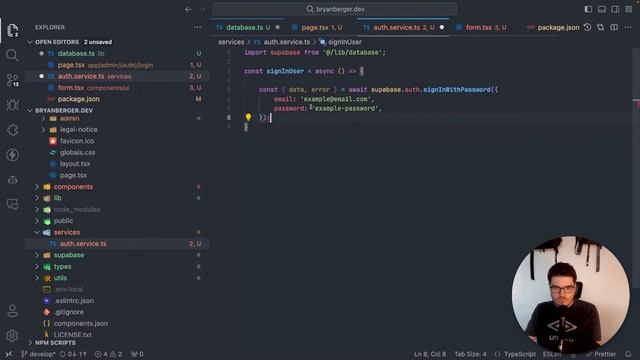
Task: Click the Prettier status bar item
Action: (601, 354)
